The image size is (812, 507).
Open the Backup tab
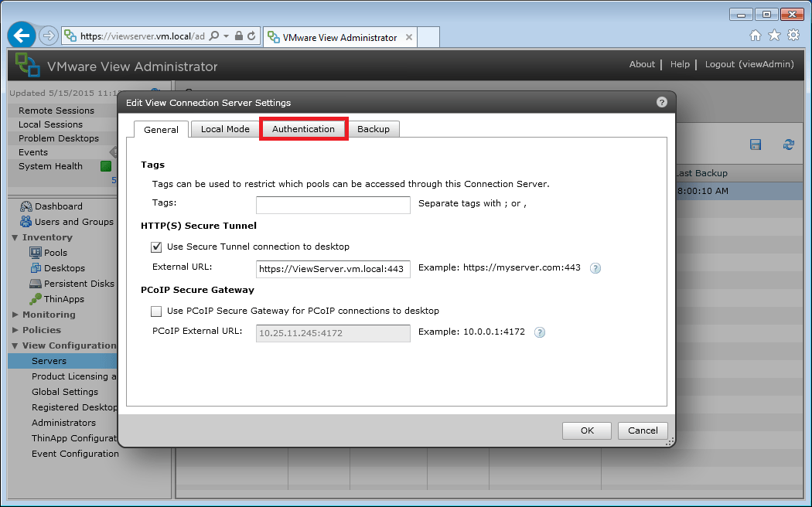coord(374,129)
